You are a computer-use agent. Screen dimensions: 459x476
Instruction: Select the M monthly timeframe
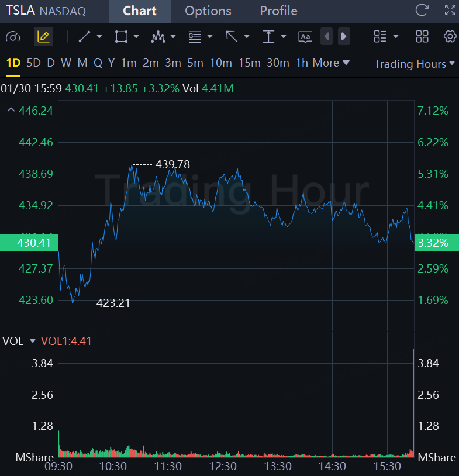coord(82,63)
